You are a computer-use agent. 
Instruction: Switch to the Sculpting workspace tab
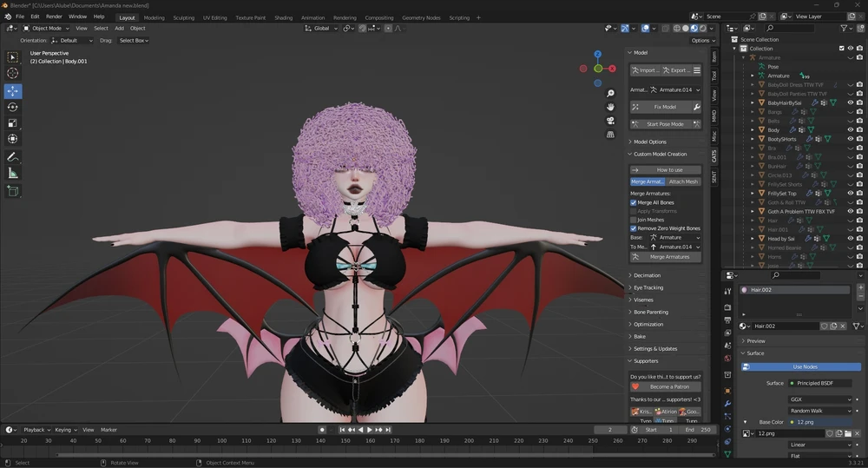tap(184, 17)
